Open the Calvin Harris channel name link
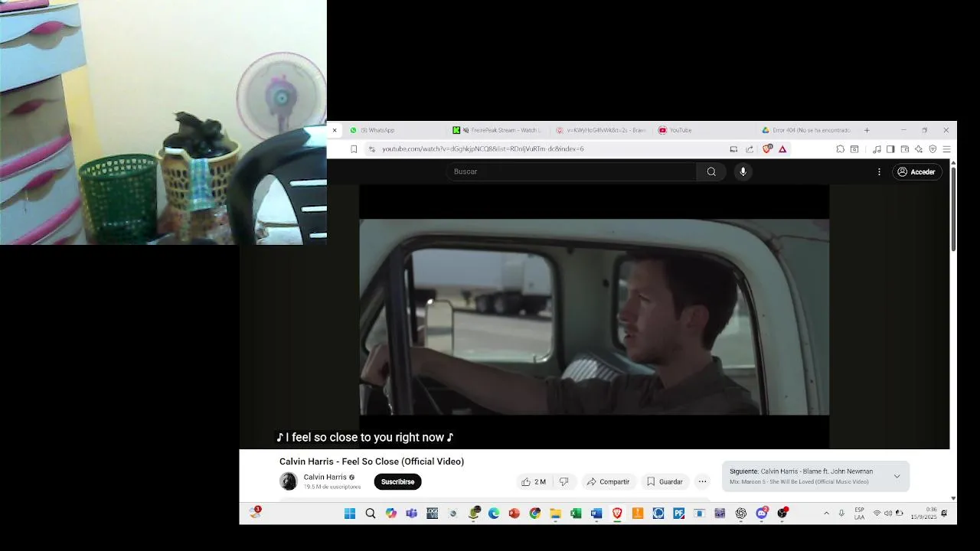 click(x=325, y=477)
